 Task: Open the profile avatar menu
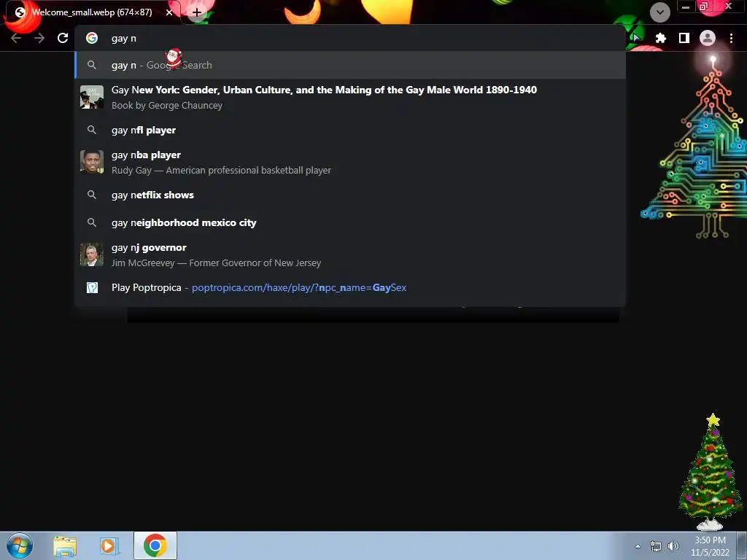click(x=708, y=38)
